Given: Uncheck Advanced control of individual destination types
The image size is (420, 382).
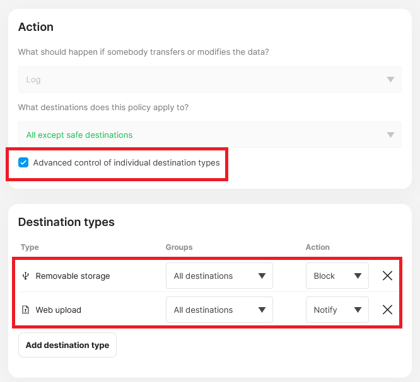Looking at the screenshot, I should coord(23,163).
